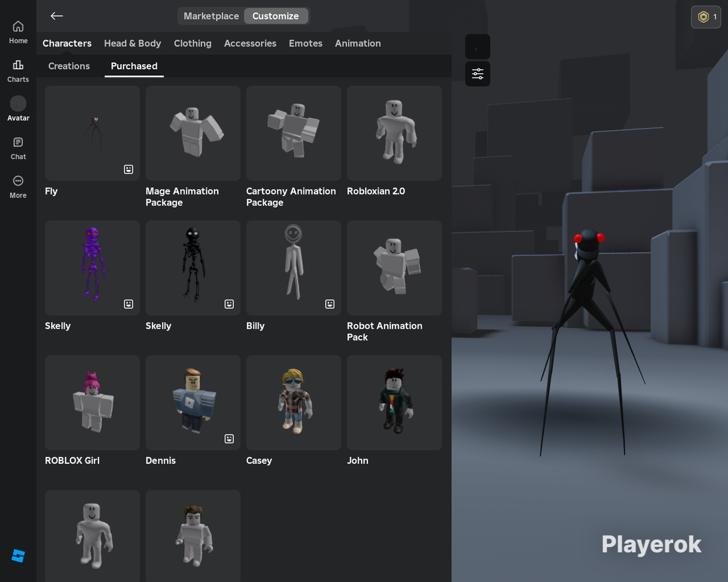Viewport: 728px width, 582px height.
Task: Click the face badge on purple Skelly
Action: pos(129,304)
